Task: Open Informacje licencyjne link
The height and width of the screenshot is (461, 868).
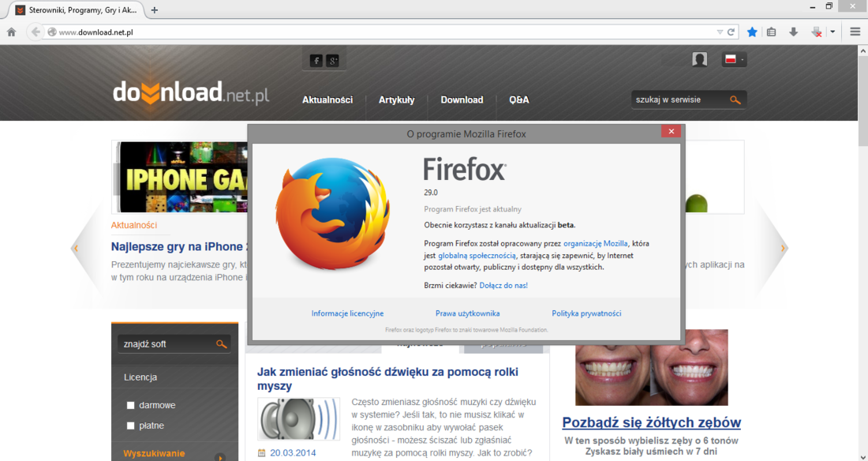Action: click(347, 313)
